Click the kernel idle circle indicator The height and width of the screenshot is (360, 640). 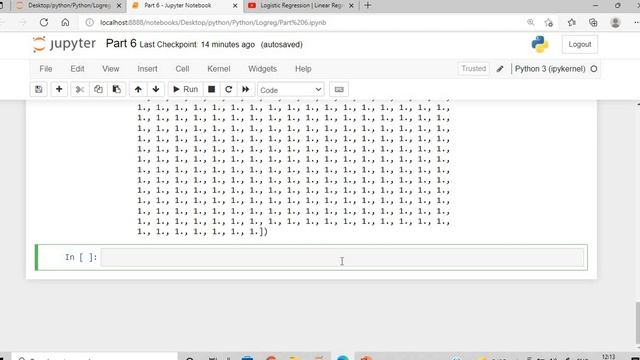point(594,69)
